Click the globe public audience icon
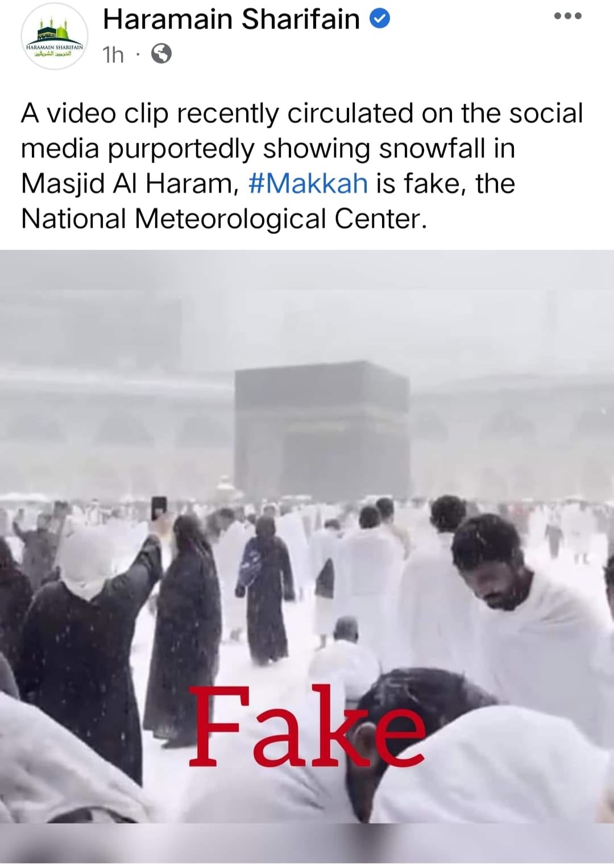The image size is (614, 868). point(161,54)
